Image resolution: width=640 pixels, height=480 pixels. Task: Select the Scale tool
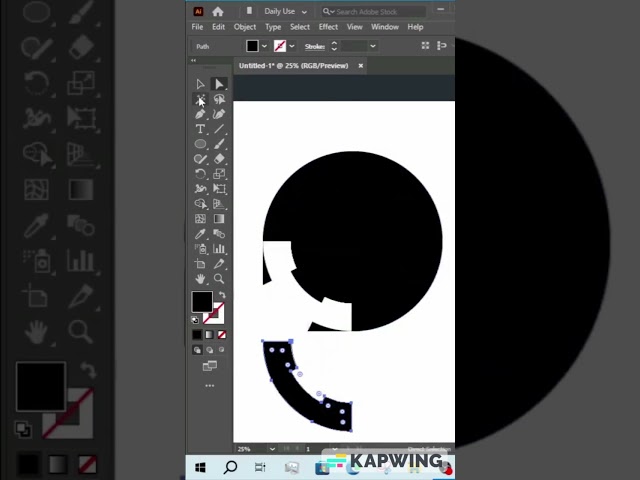pyautogui.click(x=219, y=174)
